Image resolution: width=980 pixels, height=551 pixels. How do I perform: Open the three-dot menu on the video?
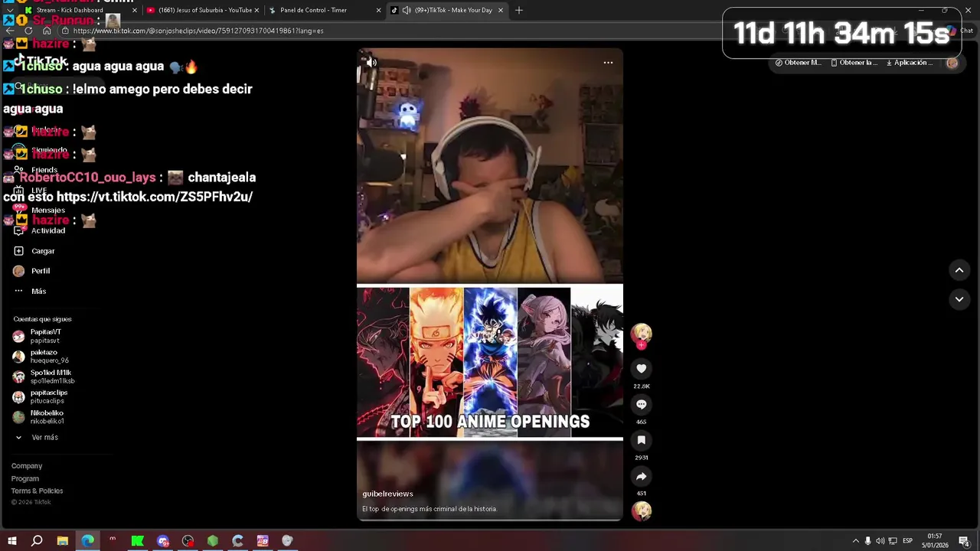pyautogui.click(x=608, y=63)
